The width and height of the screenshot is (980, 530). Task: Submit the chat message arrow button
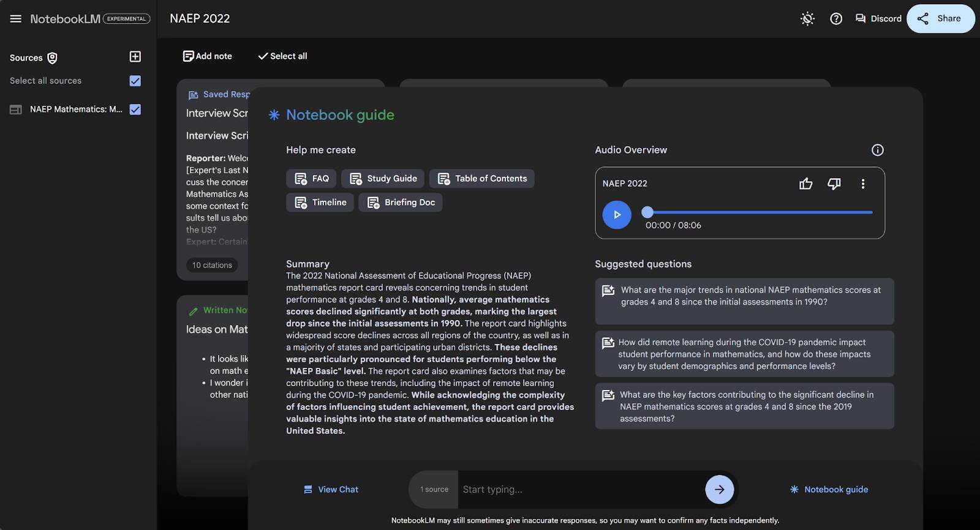pyautogui.click(x=720, y=490)
